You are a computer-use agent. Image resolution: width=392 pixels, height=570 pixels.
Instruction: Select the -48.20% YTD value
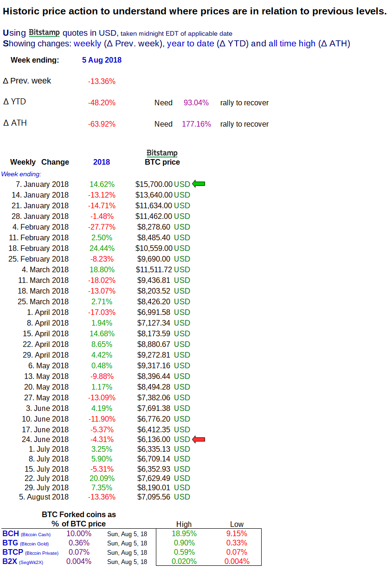[102, 102]
